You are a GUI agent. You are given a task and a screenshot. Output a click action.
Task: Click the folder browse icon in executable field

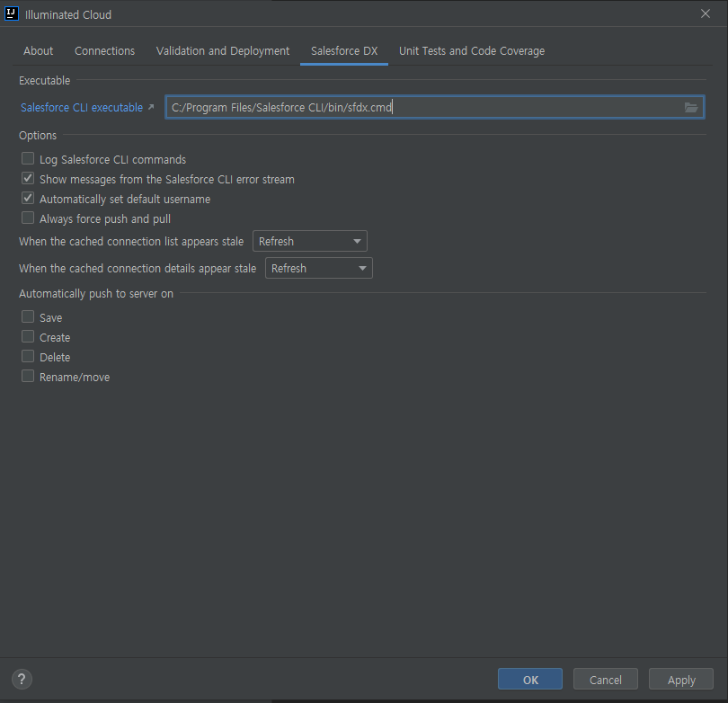(x=691, y=107)
